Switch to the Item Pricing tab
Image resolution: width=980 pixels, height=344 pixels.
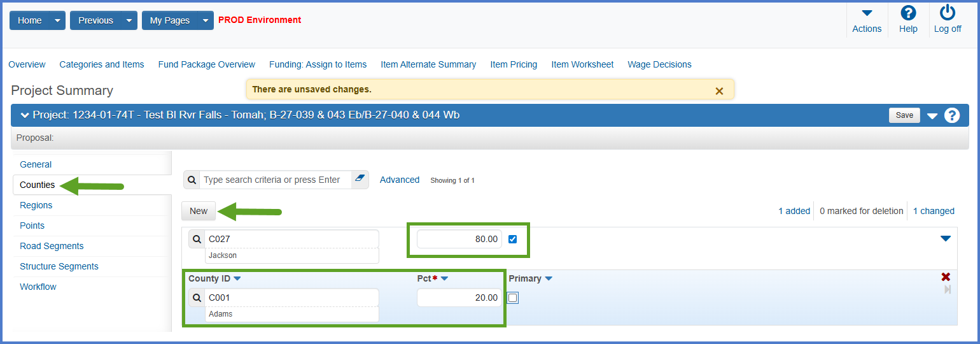[x=514, y=64]
